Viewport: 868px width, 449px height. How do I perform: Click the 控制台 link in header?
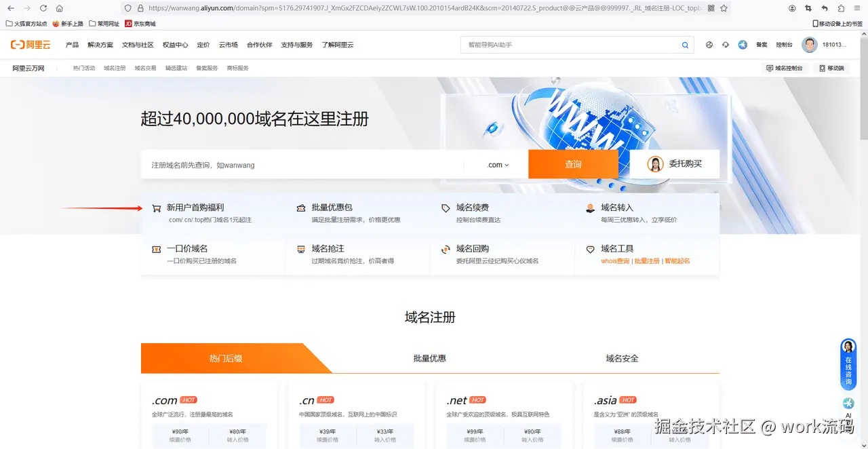click(784, 45)
